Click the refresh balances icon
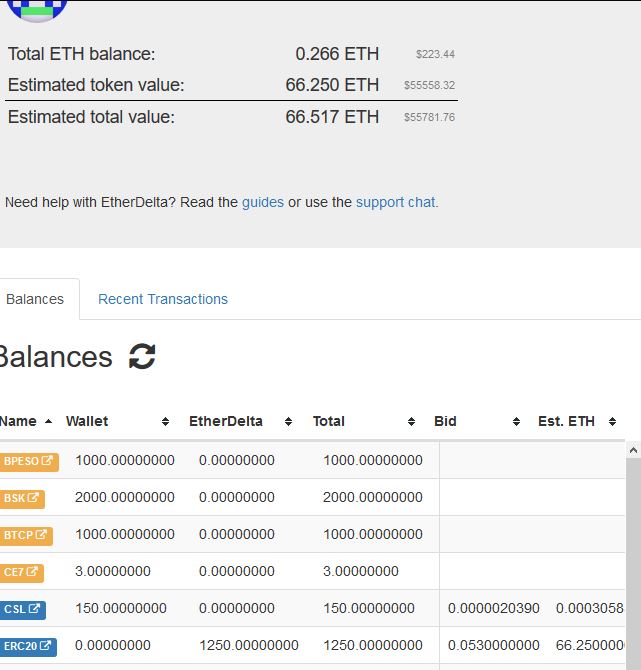The height and width of the screenshot is (670, 641). point(142,357)
